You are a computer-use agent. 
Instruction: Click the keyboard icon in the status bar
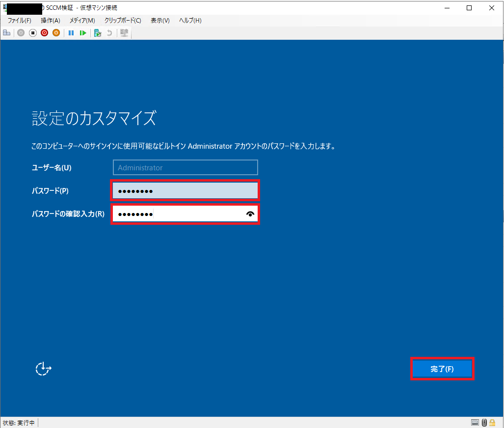(x=475, y=422)
